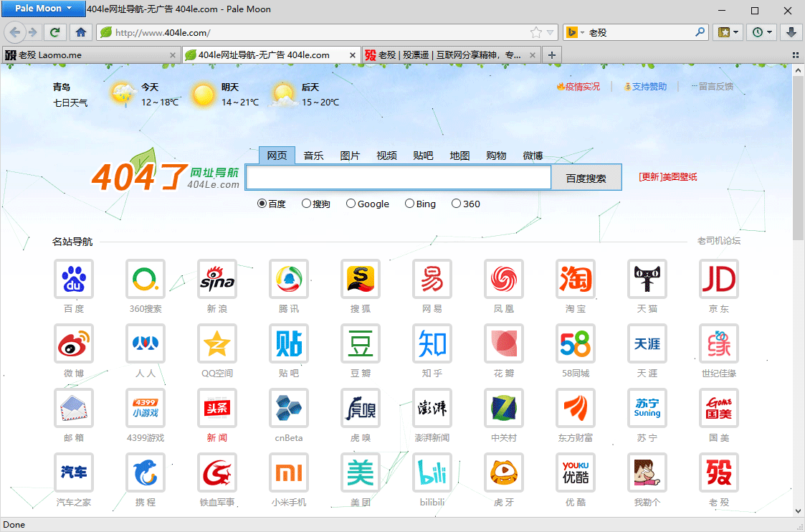Select the 视频 search category tab
The width and height of the screenshot is (805, 532).
tap(386, 156)
